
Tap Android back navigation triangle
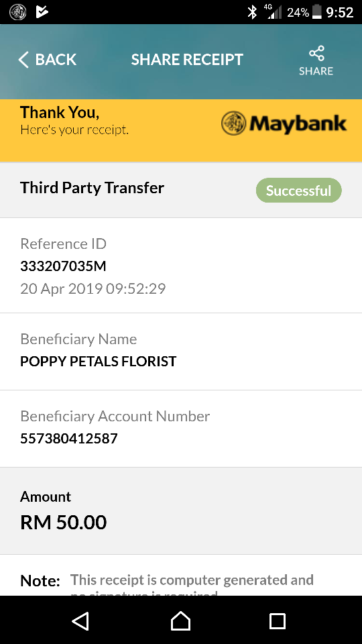click(80, 621)
